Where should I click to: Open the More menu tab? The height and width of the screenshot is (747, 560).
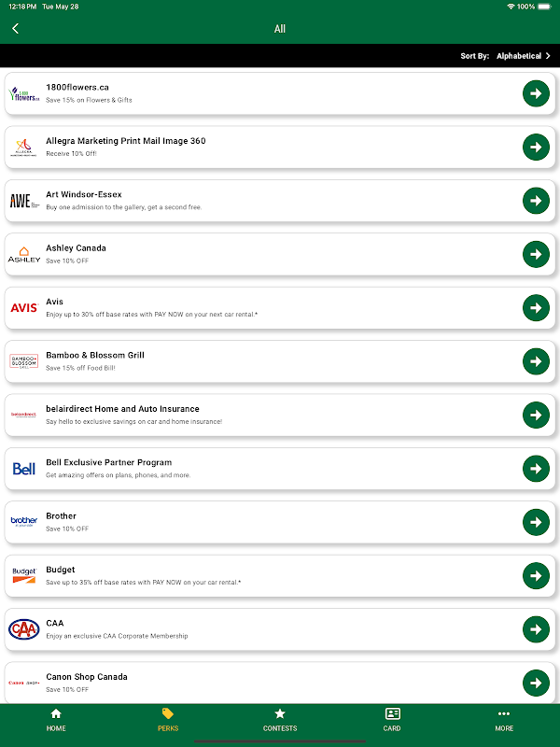pos(504,719)
